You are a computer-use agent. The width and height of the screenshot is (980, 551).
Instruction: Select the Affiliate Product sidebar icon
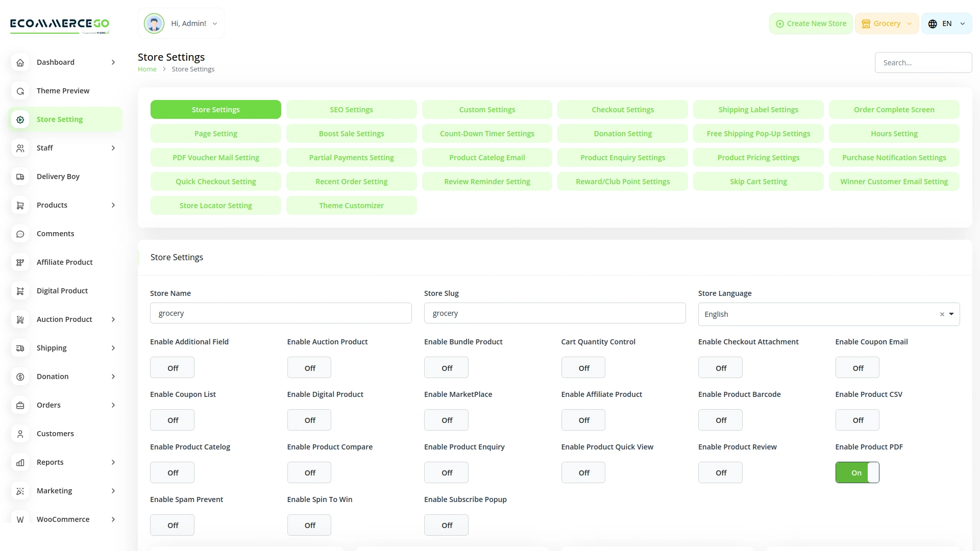pos(20,262)
